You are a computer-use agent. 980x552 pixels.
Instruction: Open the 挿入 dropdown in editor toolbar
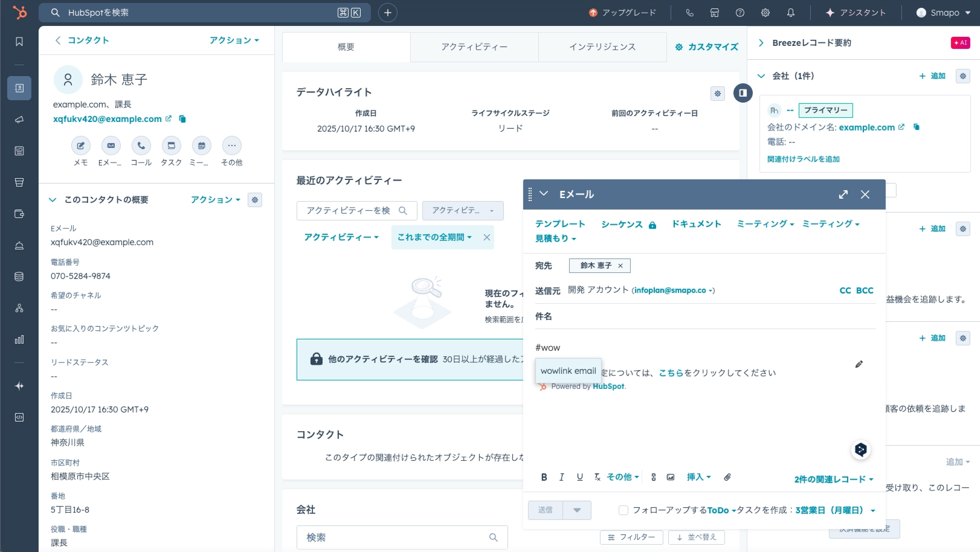tap(699, 477)
